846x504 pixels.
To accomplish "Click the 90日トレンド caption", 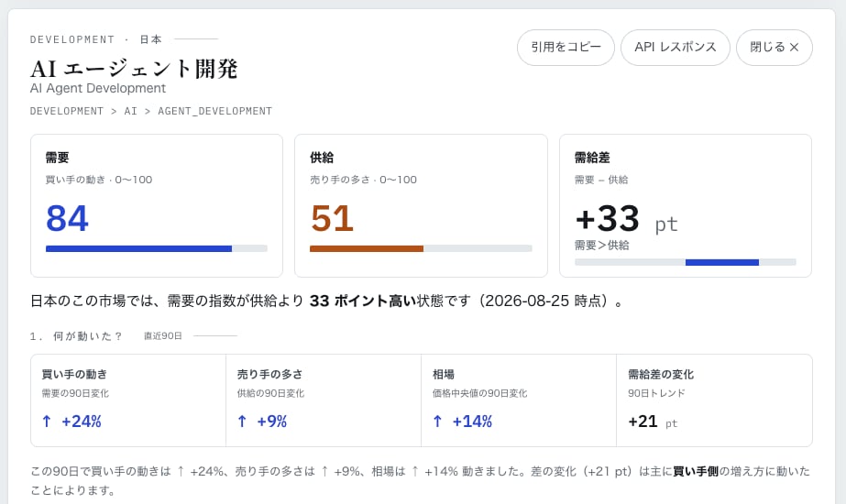I will click(x=656, y=393).
